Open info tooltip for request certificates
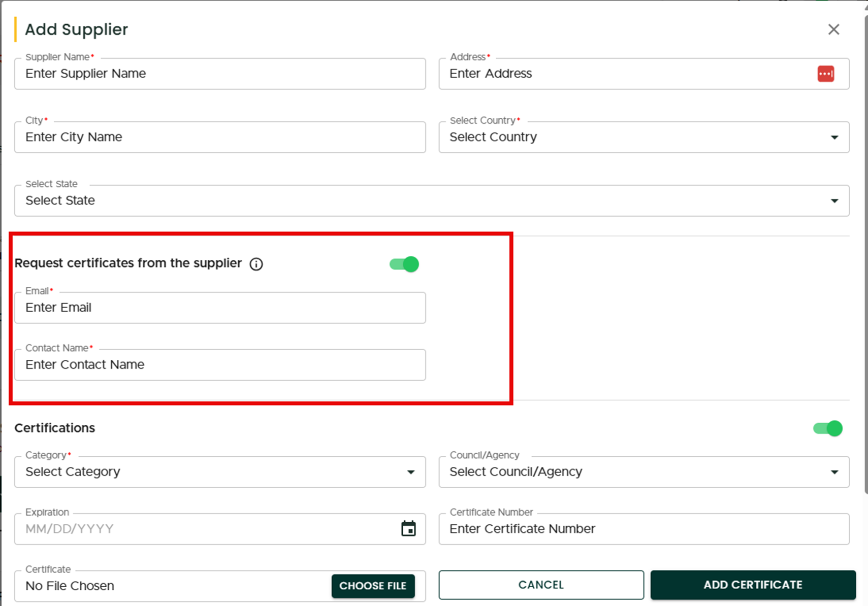The height and width of the screenshot is (606, 868). pos(256,264)
